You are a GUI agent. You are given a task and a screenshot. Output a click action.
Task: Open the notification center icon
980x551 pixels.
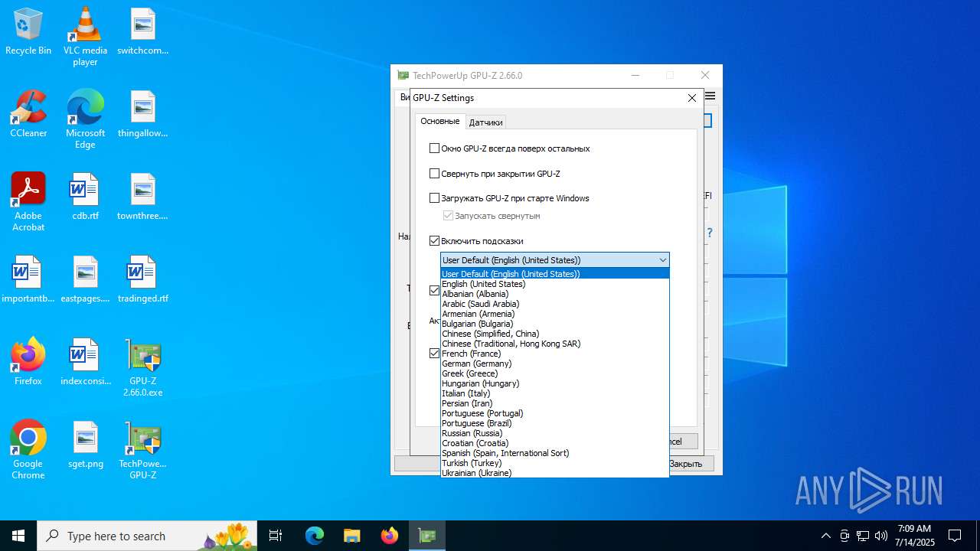pyautogui.click(x=955, y=536)
